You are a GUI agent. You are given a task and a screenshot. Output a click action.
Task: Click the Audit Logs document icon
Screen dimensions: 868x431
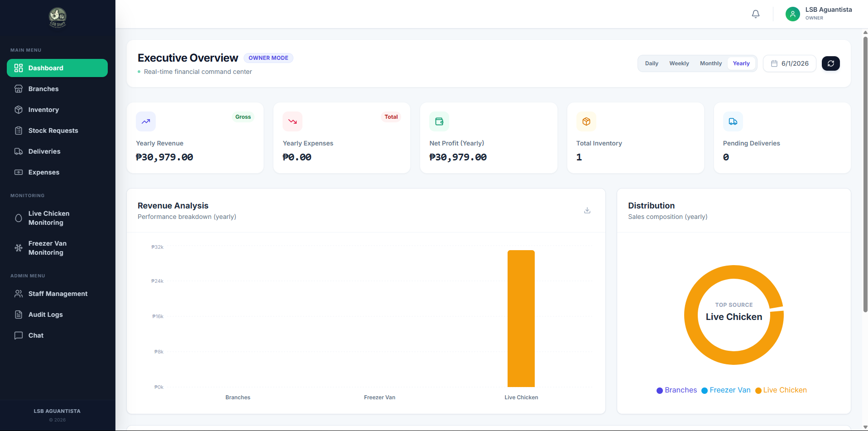tap(19, 315)
